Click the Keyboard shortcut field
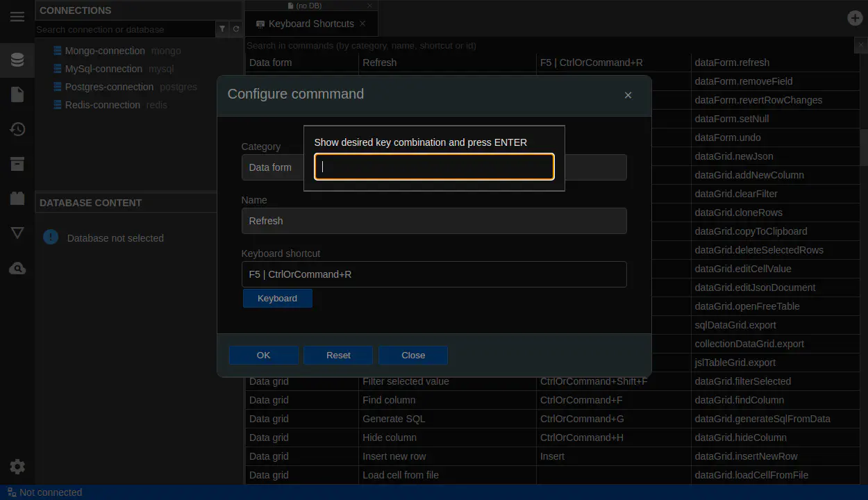Image resolution: width=868 pixels, height=500 pixels. [434, 274]
